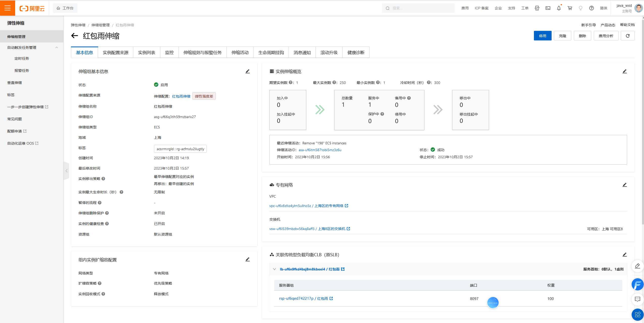Open the 伸缩活动 tab

[240, 53]
